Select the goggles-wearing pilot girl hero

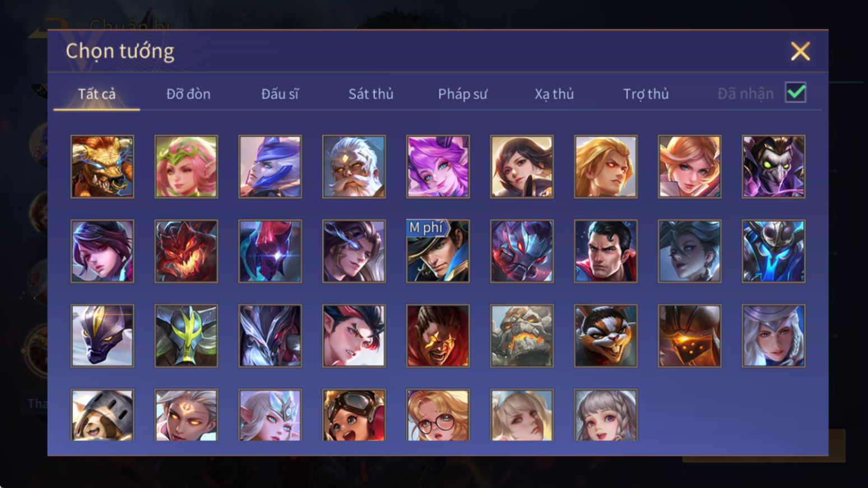point(354,415)
